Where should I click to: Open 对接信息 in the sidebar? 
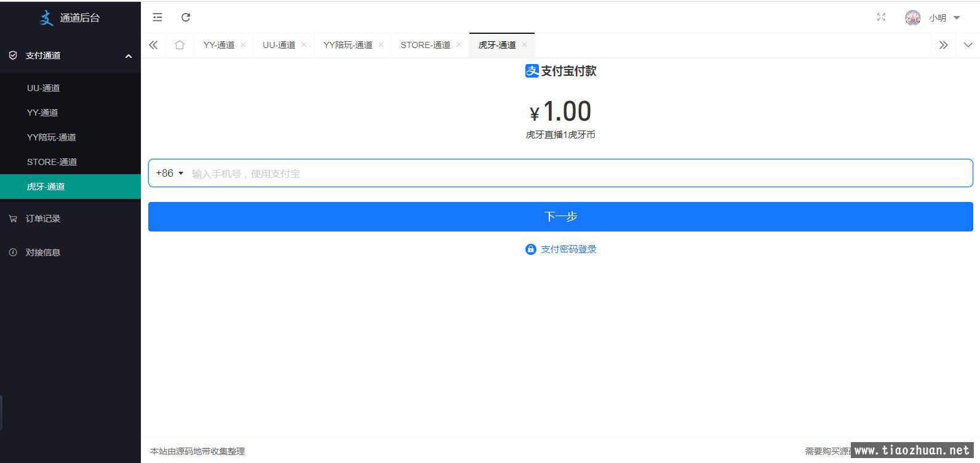coord(70,252)
